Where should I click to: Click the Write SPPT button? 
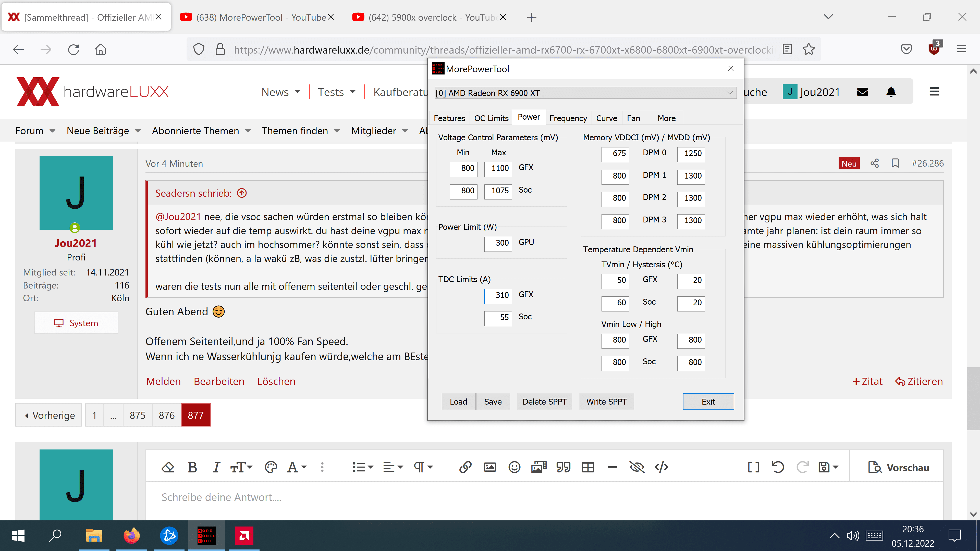(x=606, y=402)
